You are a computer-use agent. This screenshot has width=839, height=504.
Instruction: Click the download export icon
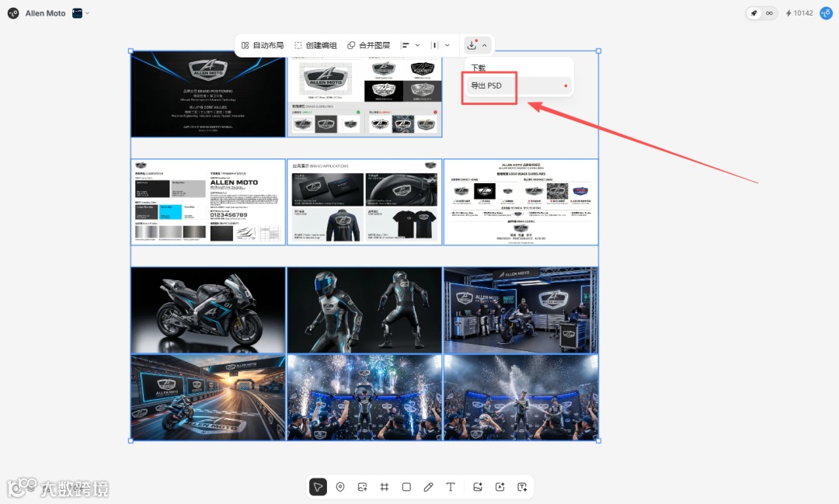[472, 45]
